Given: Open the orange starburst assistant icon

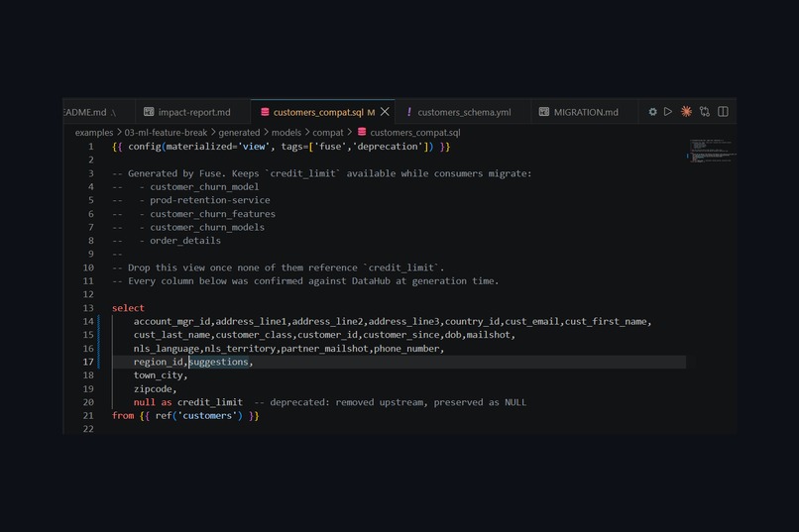Looking at the screenshot, I should [x=686, y=112].
